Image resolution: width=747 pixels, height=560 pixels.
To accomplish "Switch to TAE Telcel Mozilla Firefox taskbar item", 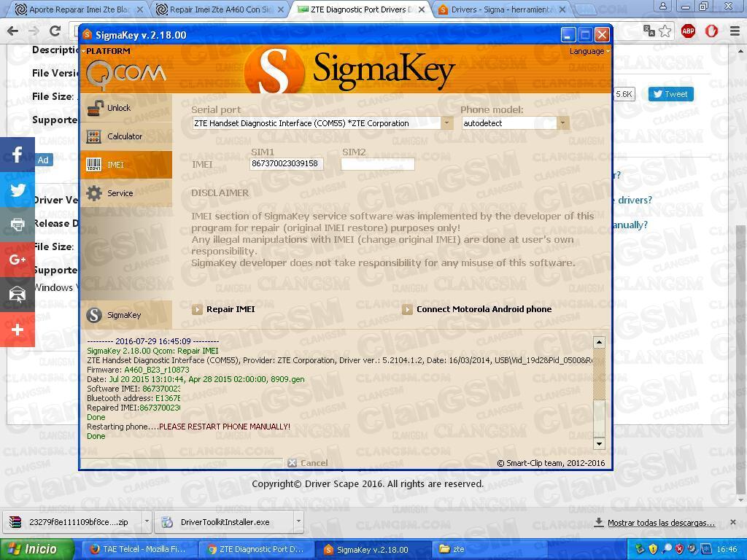I will [138, 550].
